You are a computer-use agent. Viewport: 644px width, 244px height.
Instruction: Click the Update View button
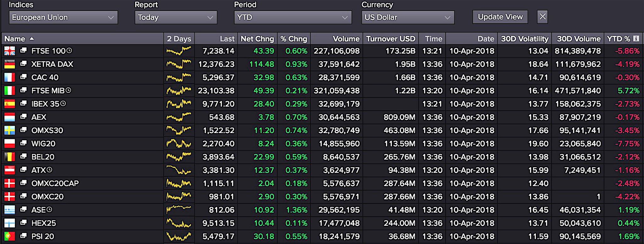pos(500,17)
